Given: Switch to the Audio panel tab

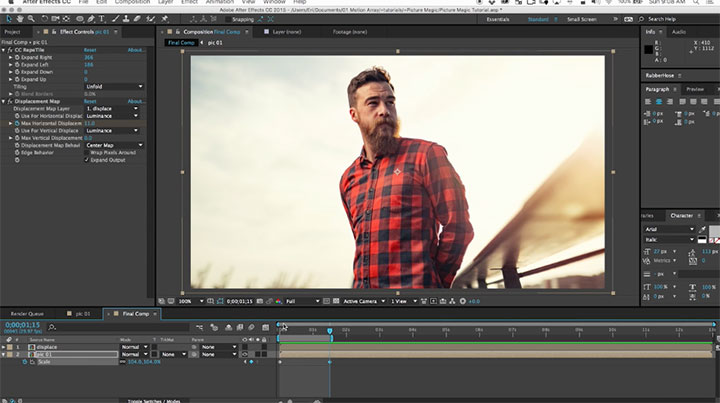Looking at the screenshot, I should click(679, 32).
